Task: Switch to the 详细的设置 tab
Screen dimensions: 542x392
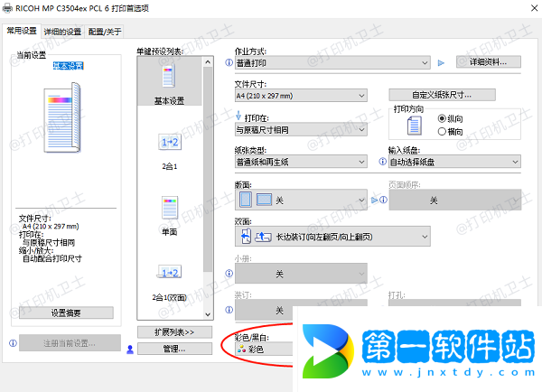Action: [x=62, y=32]
